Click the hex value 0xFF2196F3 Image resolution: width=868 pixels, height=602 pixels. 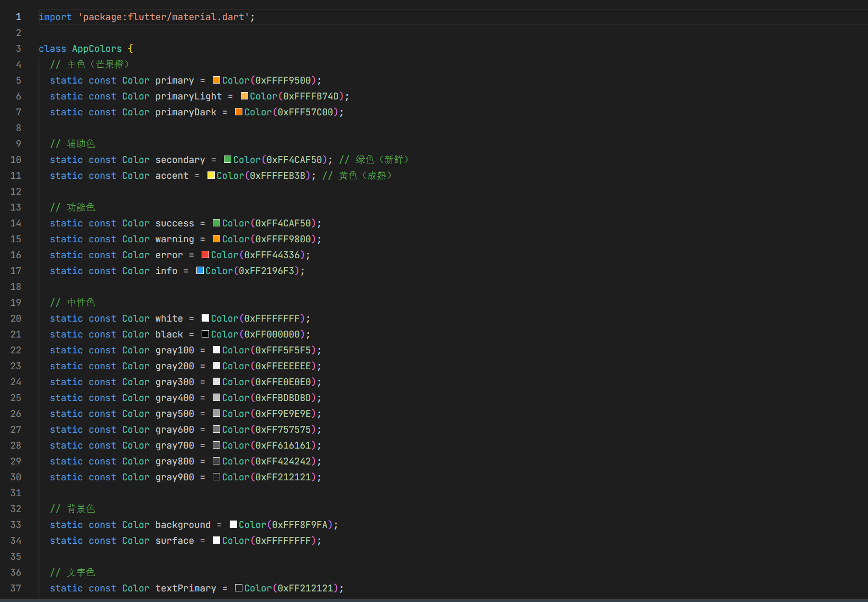pos(267,271)
